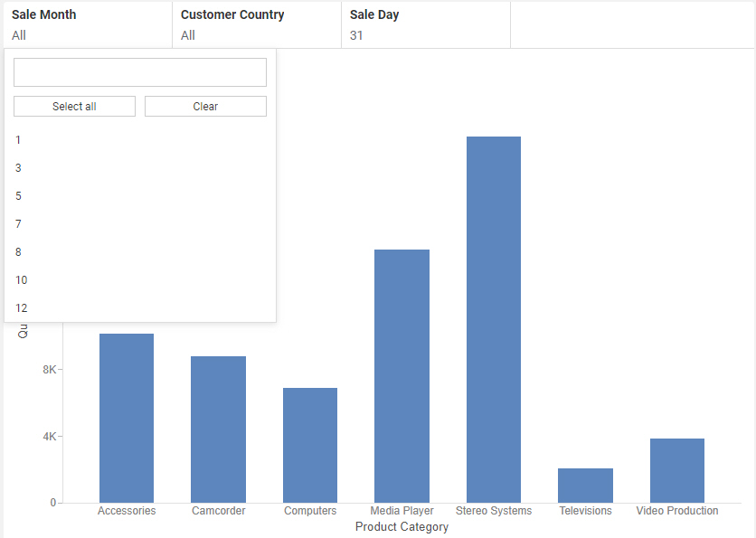Select day 7 from the day list
Image resolution: width=756 pixels, height=538 pixels.
pyautogui.click(x=18, y=223)
